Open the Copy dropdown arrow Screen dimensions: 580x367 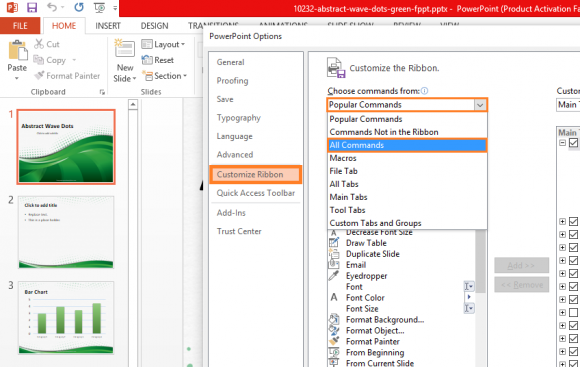coord(74,60)
